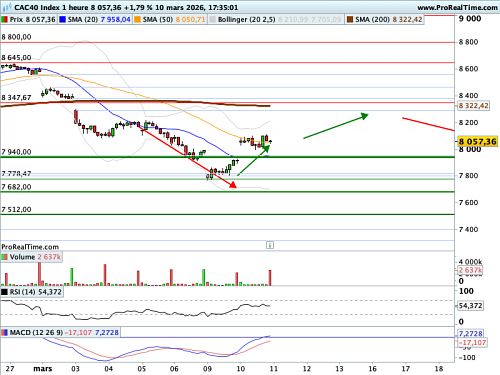The width and height of the screenshot is (500, 375).
Task: Click the 16 date label on time axis
Action: click(372, 369)
